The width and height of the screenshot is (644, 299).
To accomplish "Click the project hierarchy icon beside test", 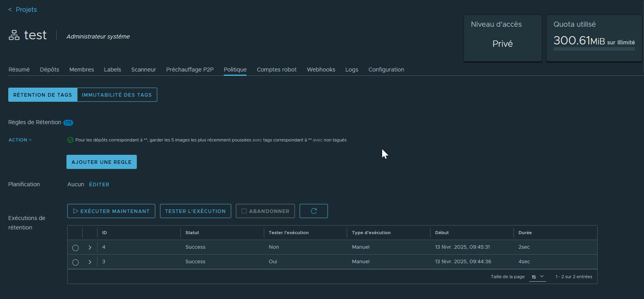I will click(x=14, y=35).
